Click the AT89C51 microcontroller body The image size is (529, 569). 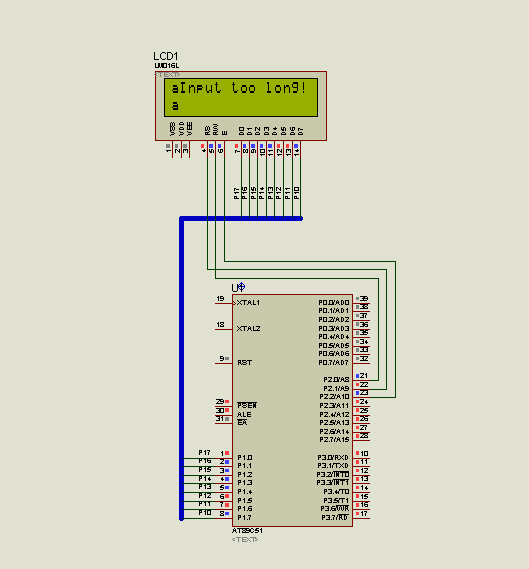292,410
